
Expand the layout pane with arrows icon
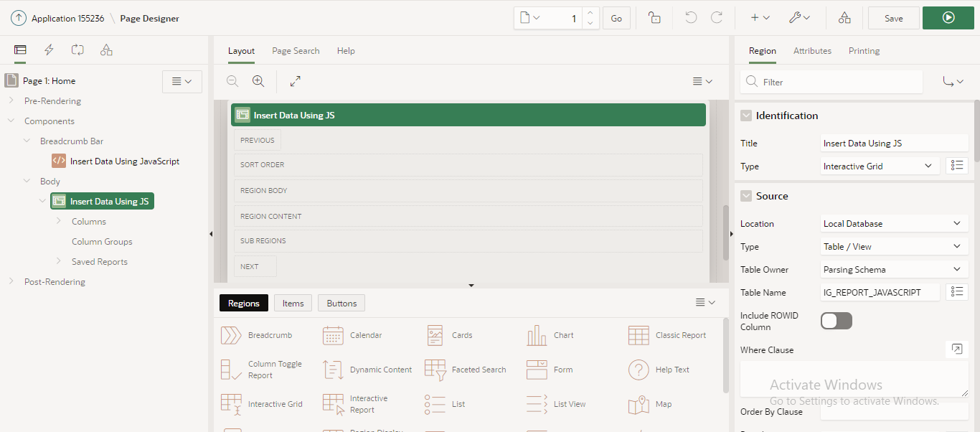click(x=296, y=81)
